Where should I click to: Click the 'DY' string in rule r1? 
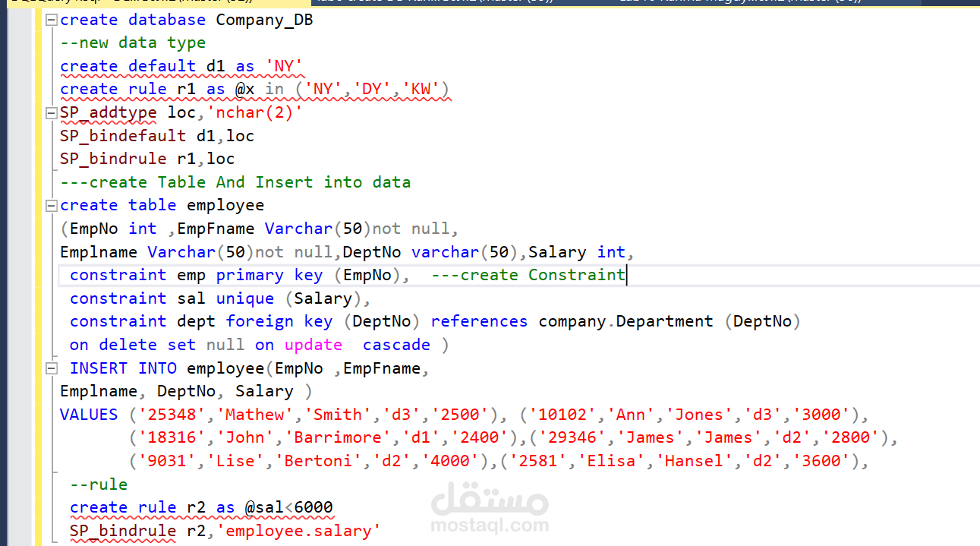point(371,90)
